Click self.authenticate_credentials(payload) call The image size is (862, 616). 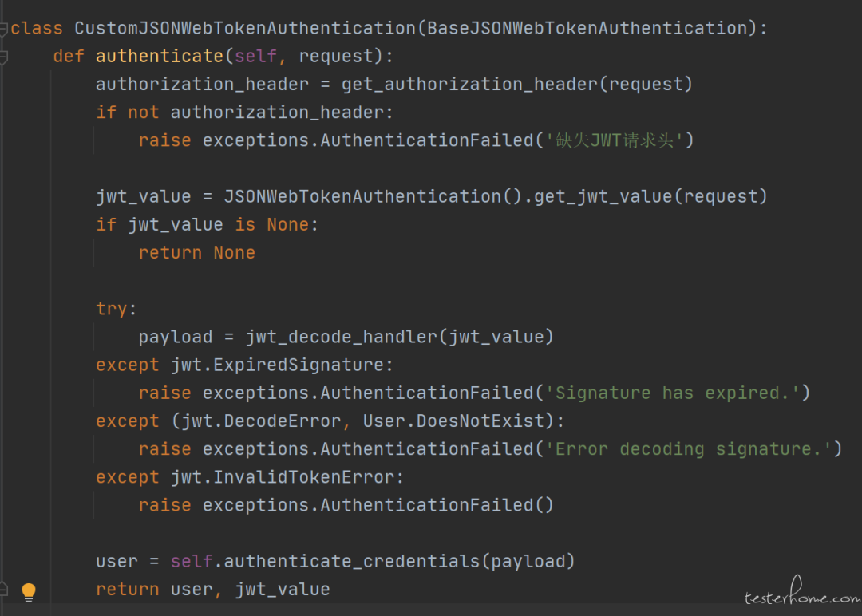point(373,560)
